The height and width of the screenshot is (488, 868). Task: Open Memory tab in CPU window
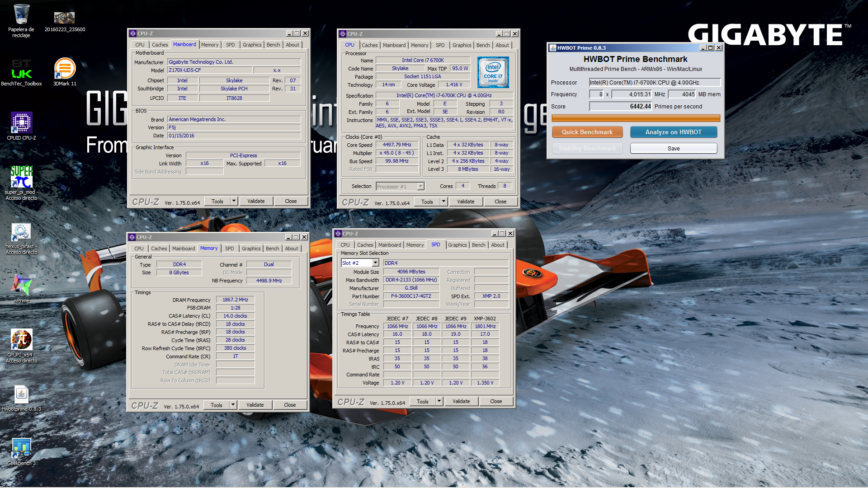(x=420, y=45)
